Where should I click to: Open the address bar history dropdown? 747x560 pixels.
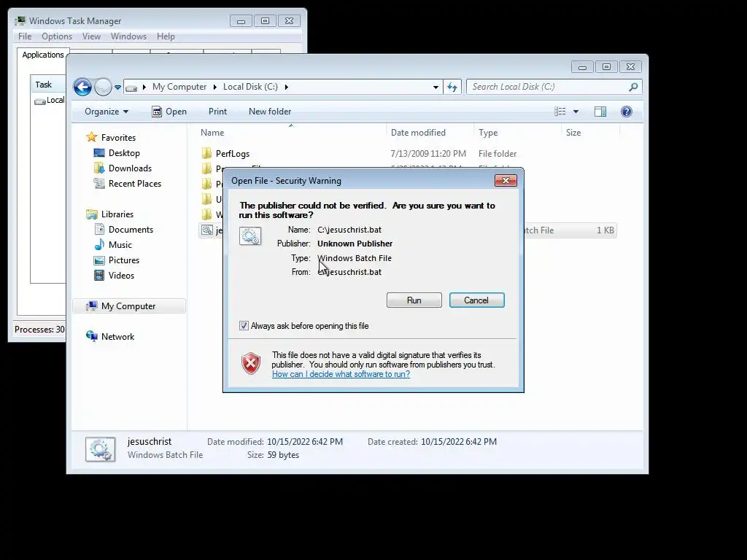tap(436, 87)
